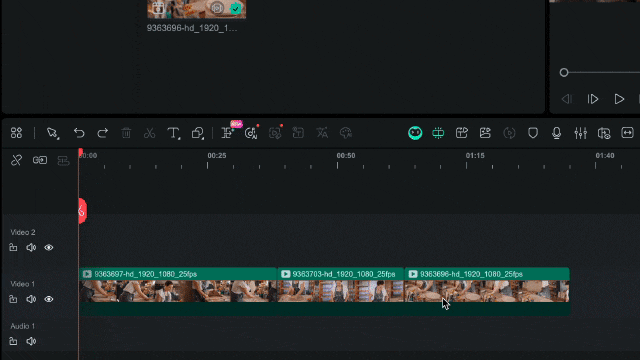
Task: Open the AI audio music-note icon
Action: (251, 133)
